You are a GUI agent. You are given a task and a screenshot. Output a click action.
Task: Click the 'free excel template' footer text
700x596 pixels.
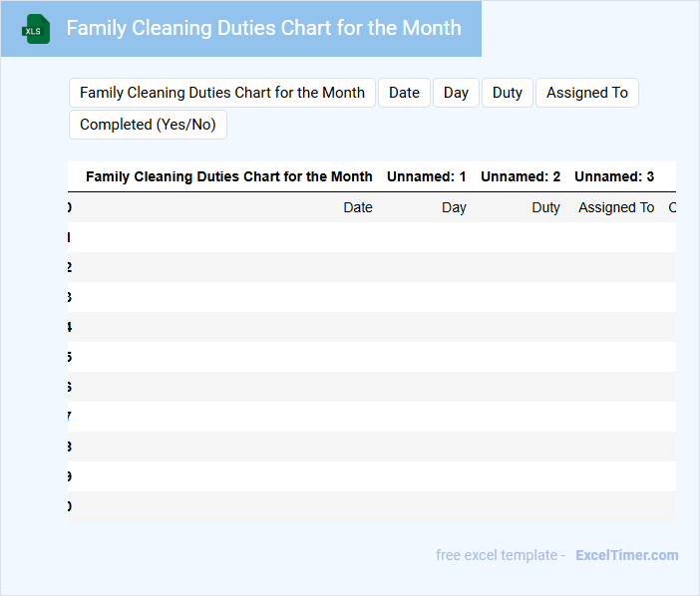point(501,555)
